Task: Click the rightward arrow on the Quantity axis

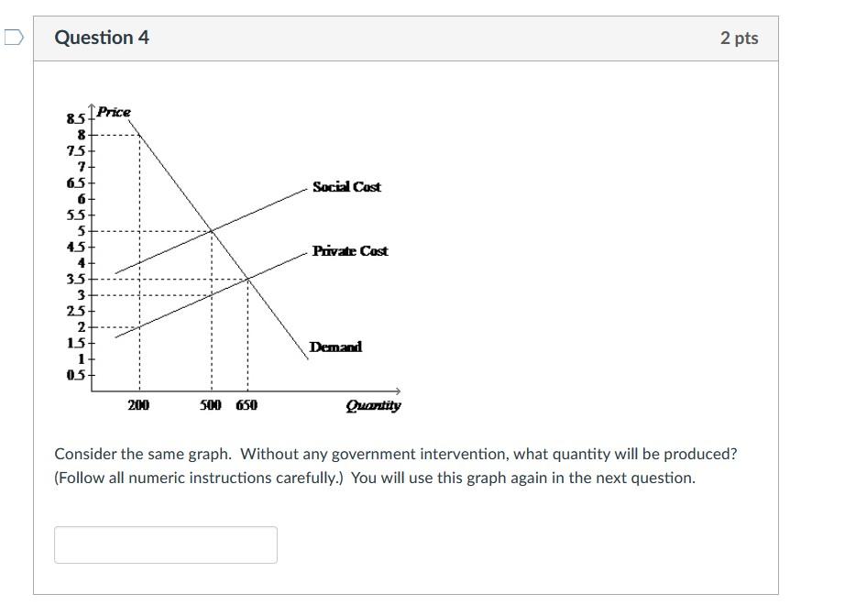Action: [x=398, y=390]
